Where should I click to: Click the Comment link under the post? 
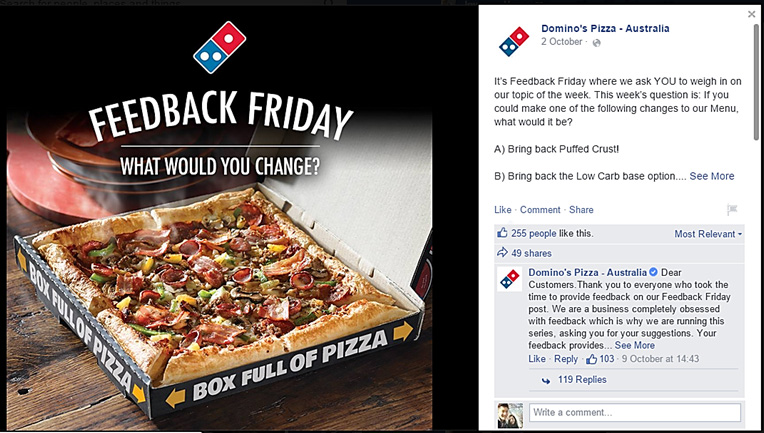pos(540,210)
